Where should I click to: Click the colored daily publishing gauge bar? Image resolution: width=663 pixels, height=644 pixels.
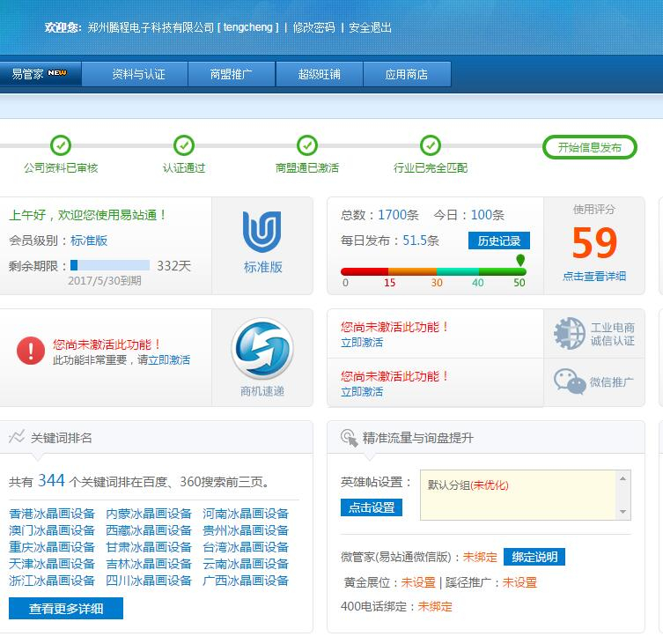point(433,271)
